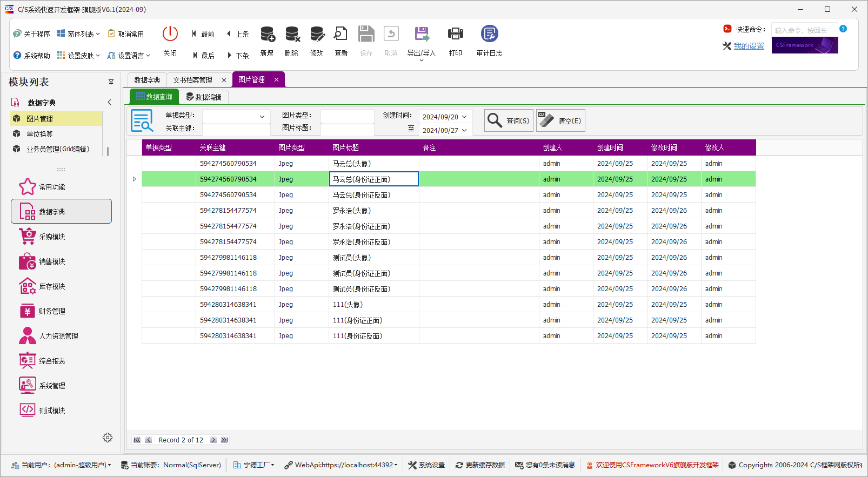Go to next record with 下条
The height and width of the screenshot is (477, 868).
[237, 56]
